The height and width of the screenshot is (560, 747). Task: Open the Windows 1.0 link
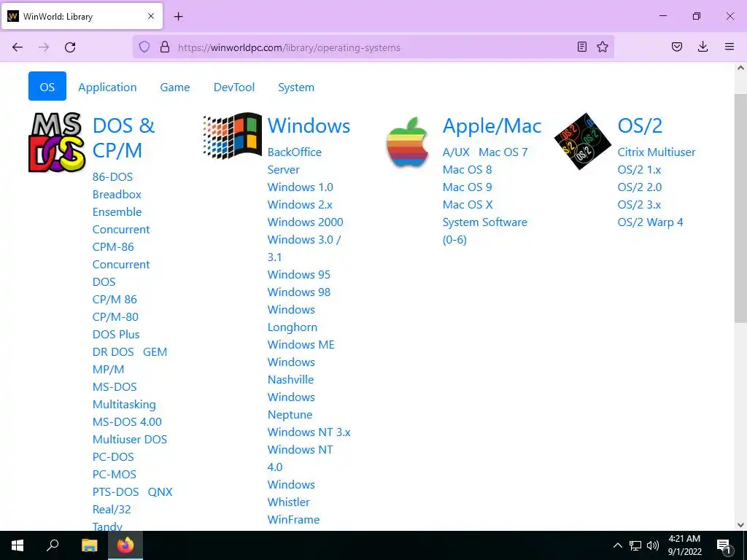click(300, 187)
